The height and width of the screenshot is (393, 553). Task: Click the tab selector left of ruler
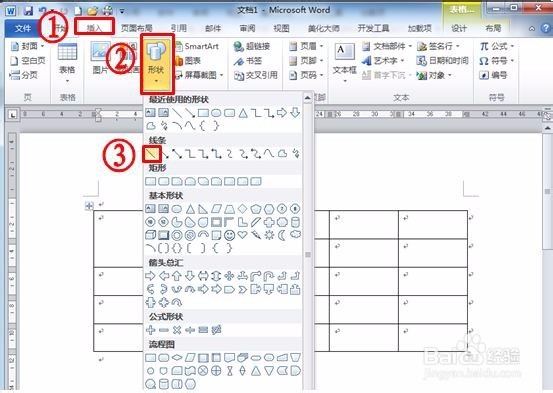[x=13, y=114]
